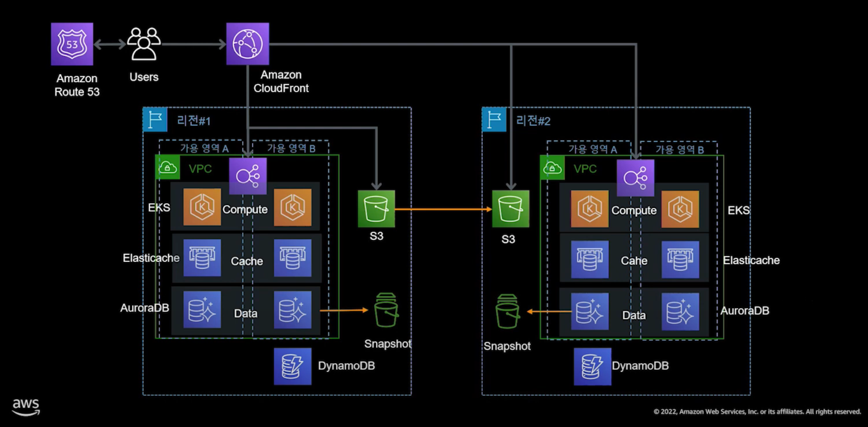Select Region #2 Aurora DB icon in zone B

coord(680,311)
